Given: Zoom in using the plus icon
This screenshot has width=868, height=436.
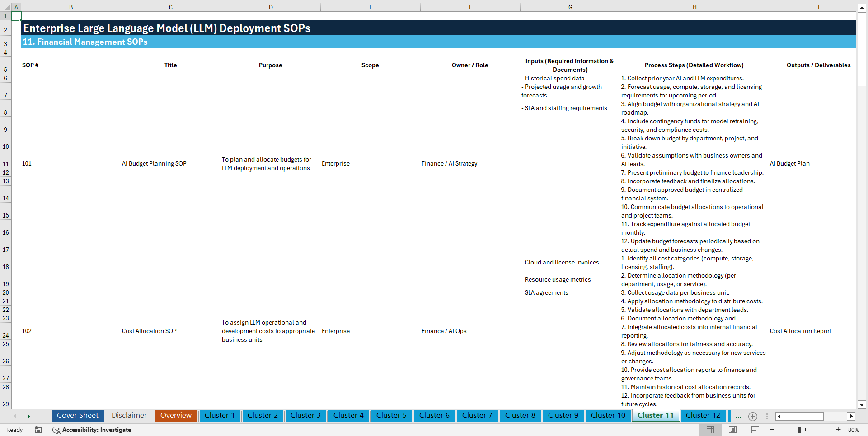Looking at the screenshot, I should coord(839,430).
